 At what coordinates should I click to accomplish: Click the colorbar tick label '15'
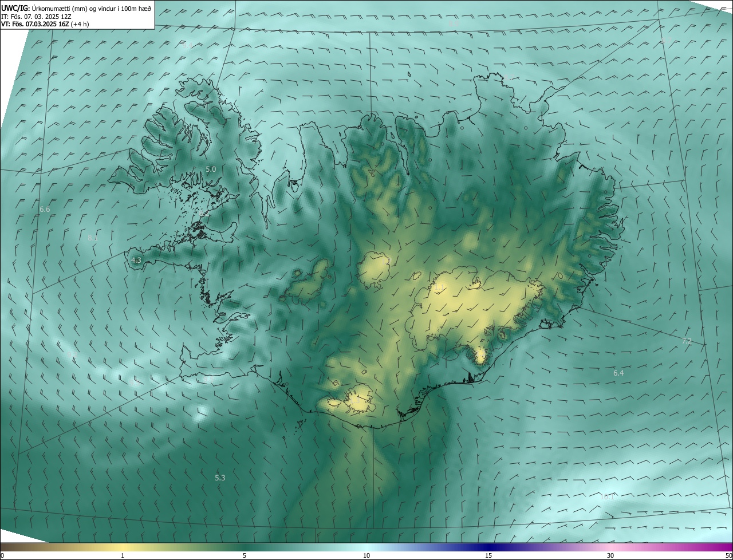(488, 555)
